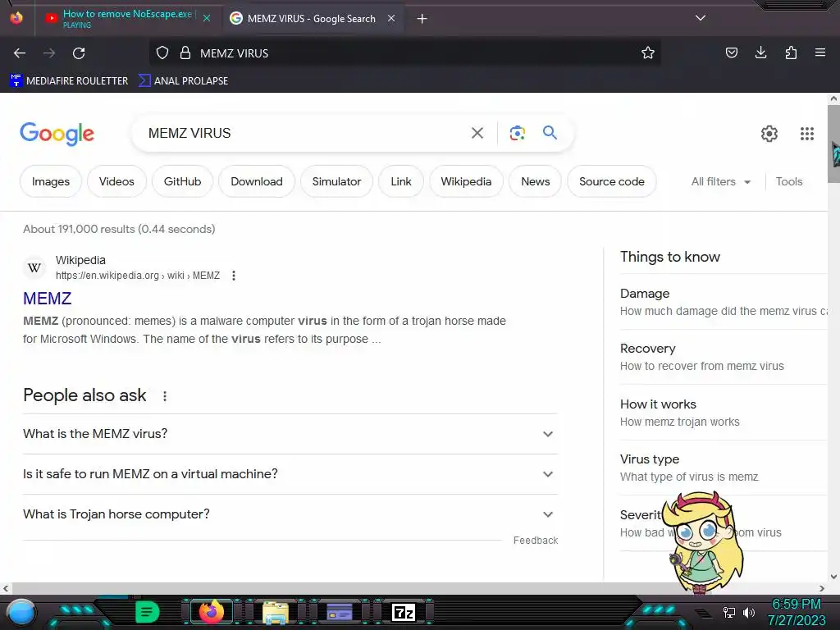Click the taskbar clock showing 6:59 PM
The image size is (840, 630).
click(796, 612)
